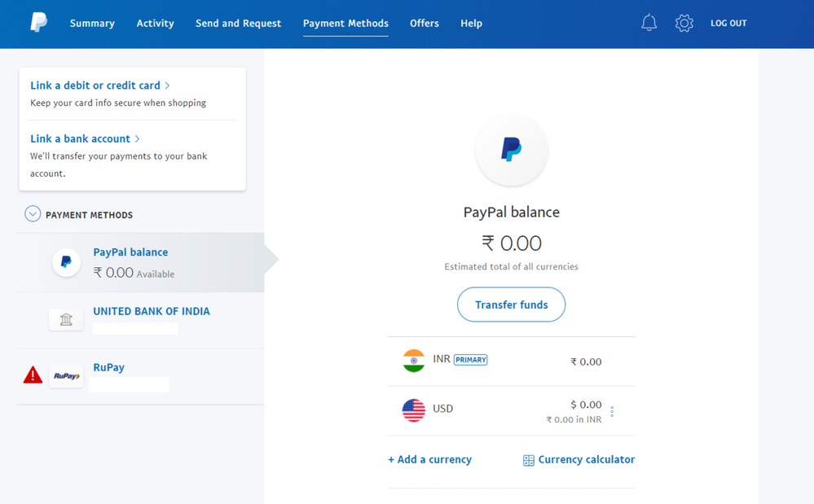
Task: Click the Currency calculator grid icon
Action: pyautogui.click(x=529, y=460)
